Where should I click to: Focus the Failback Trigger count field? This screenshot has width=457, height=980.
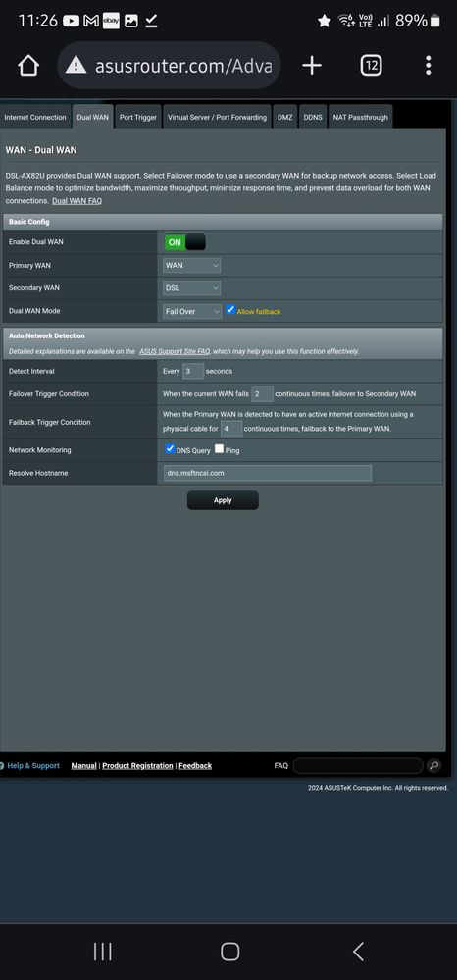[231, 429]
